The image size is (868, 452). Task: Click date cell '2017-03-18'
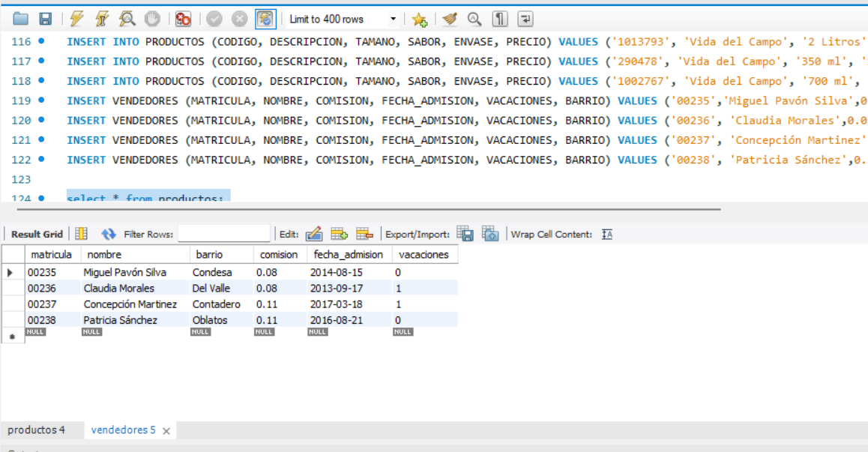tap(350, 304)
